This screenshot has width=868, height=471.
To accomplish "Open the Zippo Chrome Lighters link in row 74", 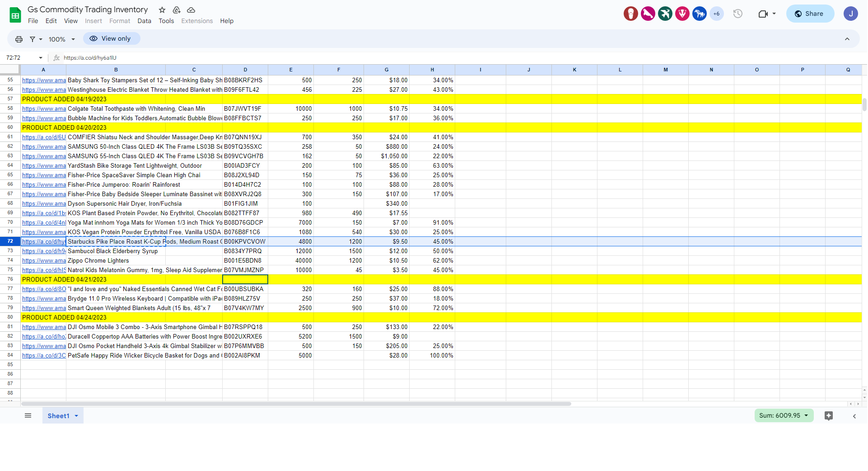I will click(x=44, y=261).
